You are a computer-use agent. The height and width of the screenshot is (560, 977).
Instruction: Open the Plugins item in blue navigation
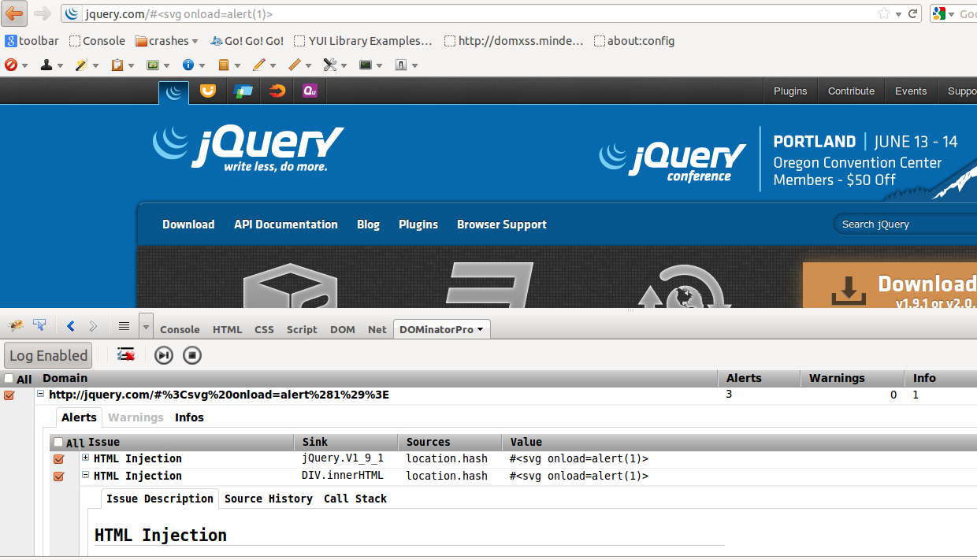tap(418, 224)
